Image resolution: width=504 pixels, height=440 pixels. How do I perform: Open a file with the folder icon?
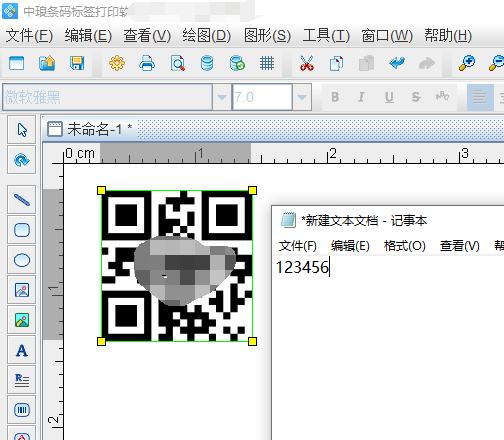(47, 63)
